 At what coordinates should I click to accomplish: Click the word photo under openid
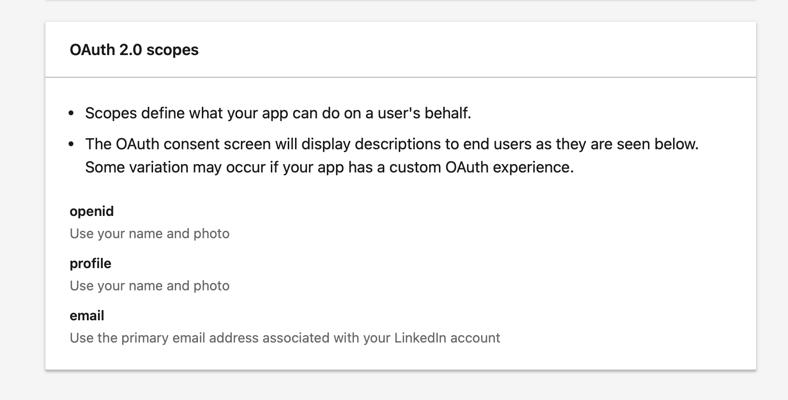click(211, 234)
